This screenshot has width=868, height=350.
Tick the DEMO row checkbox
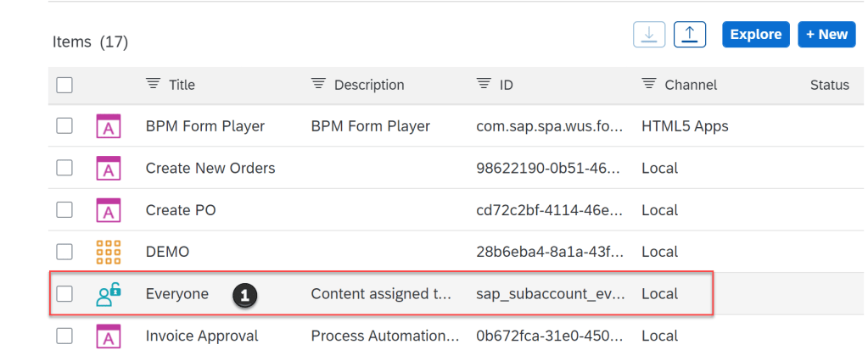[64, 252]
